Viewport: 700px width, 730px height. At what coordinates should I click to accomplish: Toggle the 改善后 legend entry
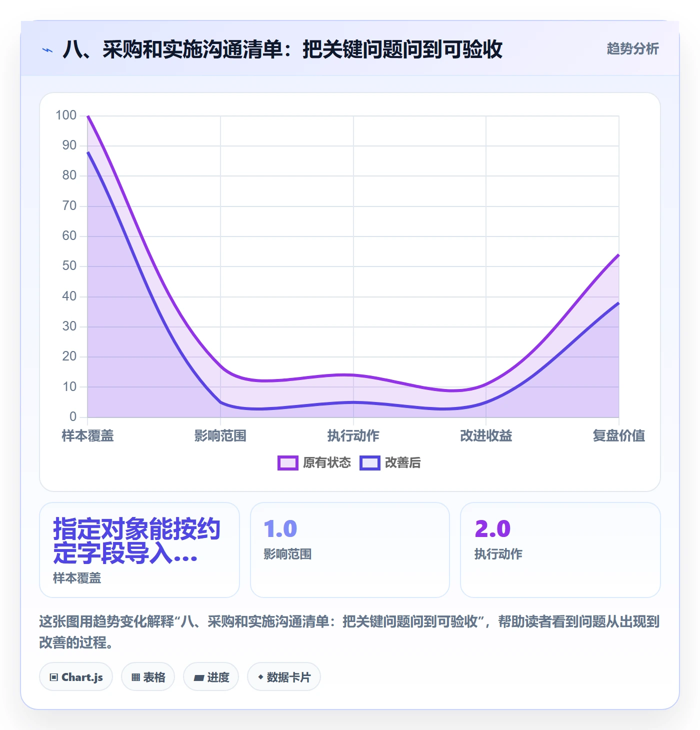[x=390, y=463]
